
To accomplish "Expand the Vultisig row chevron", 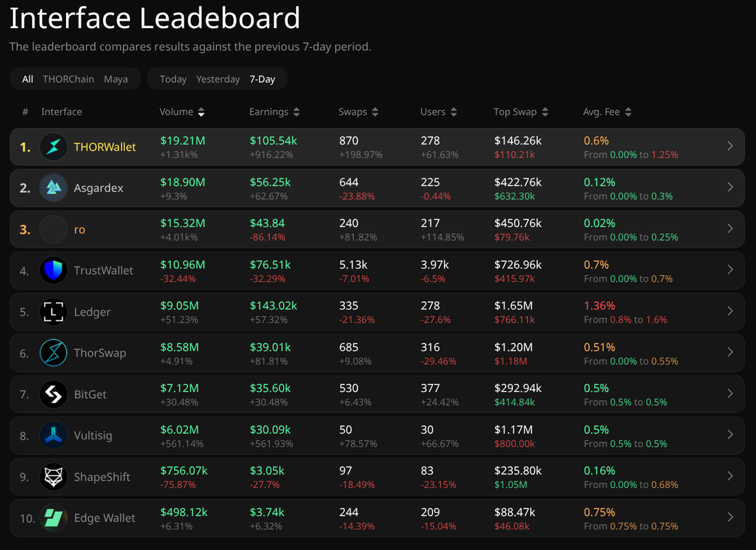I will pos(730,434).
